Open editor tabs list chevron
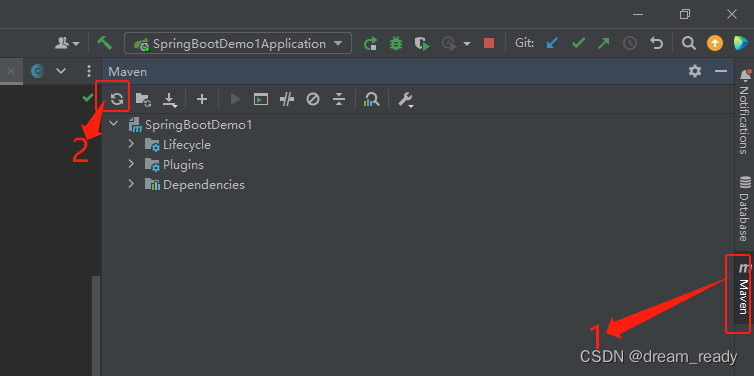This screenshot has width=754, height=376. coord(61,71)
